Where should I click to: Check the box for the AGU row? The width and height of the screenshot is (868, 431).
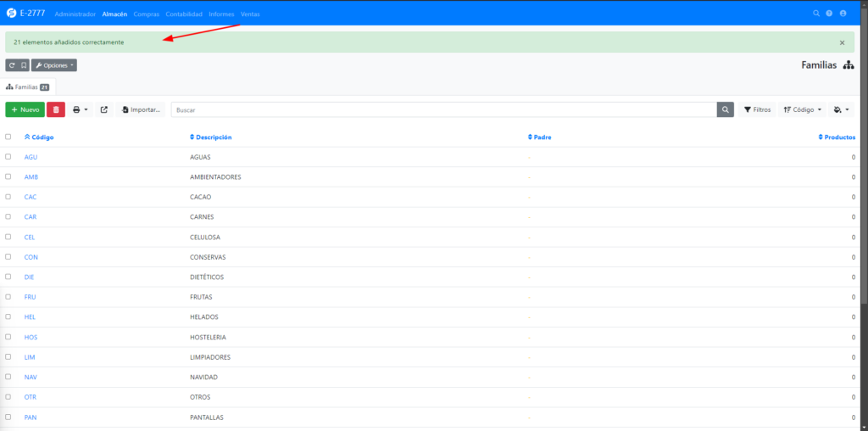8,157
